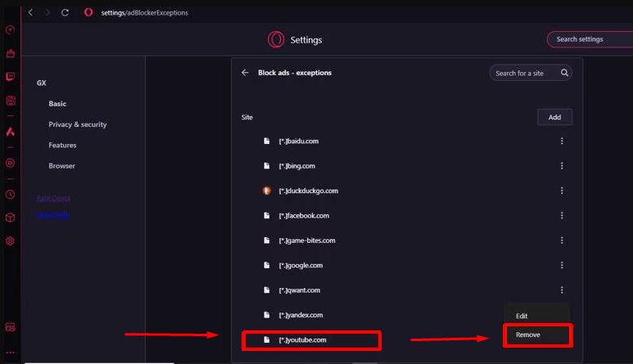Open the Settings gear icon in sidebar
The height and width of the screenshot is (364, 633).
point(11,241)
